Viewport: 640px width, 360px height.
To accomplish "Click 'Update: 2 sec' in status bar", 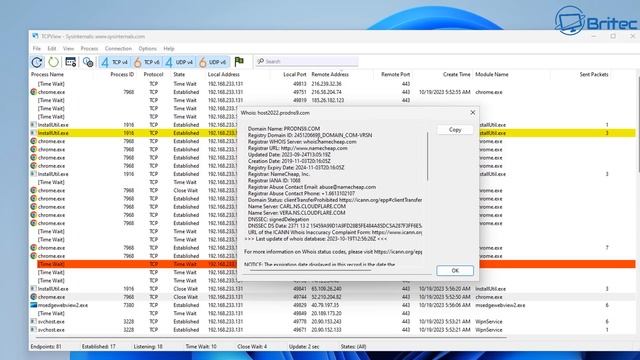I will pyautogui.click(x=304, y=347).
